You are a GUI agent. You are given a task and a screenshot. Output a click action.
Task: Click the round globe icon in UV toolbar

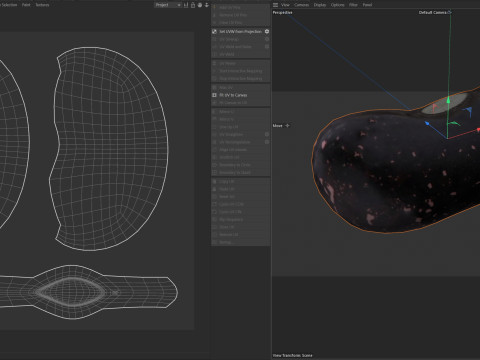tap(200, 5)
